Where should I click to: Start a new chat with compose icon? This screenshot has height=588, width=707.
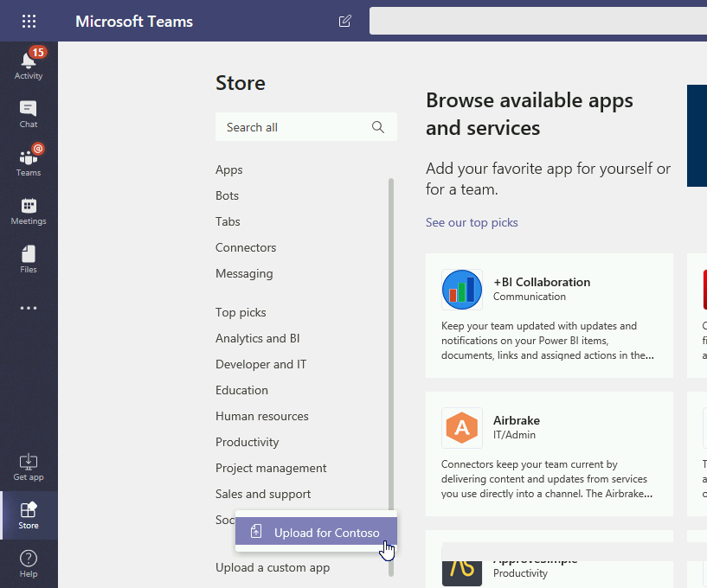tap(345, 21)
